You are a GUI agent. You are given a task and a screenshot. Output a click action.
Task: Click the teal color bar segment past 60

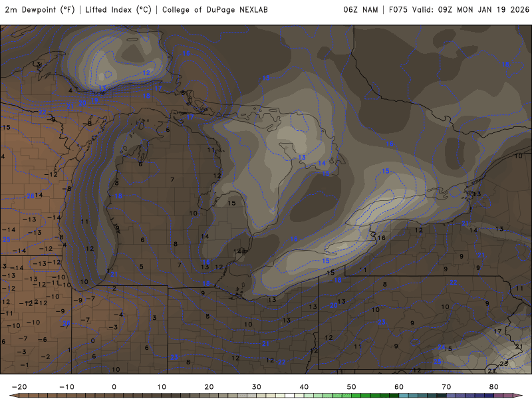[x=404, y=396]
